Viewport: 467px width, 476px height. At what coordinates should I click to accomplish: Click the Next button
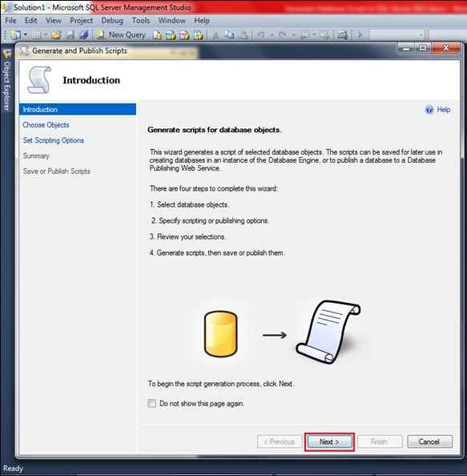click(329, 442)
